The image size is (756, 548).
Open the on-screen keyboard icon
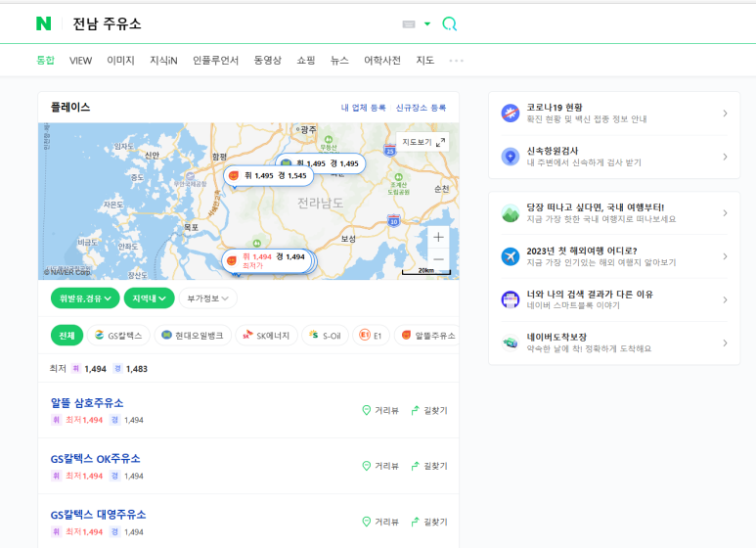[409, 24]
